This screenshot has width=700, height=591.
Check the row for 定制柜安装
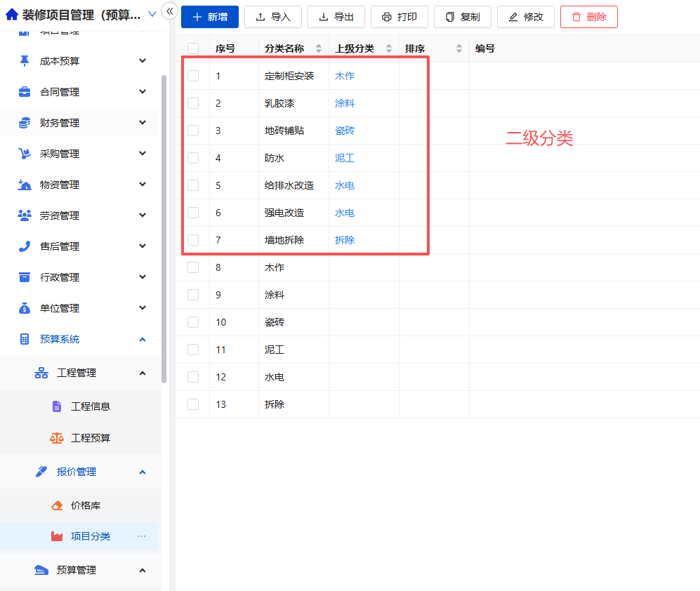[194, 75]
